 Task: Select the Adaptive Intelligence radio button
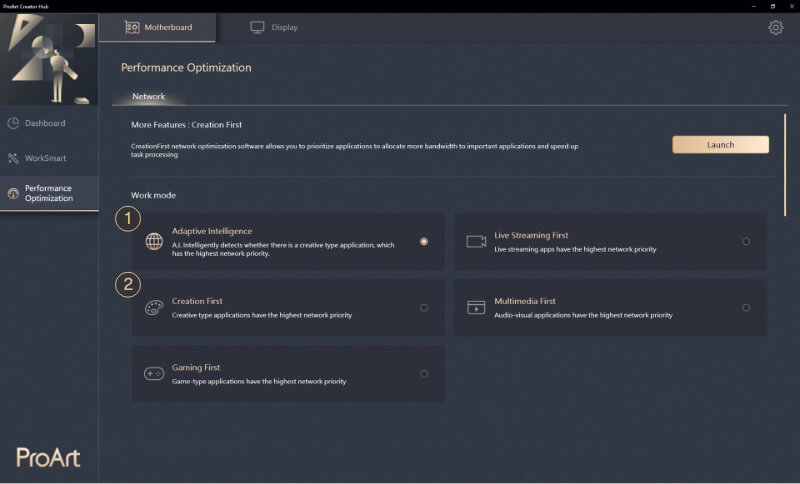pos(424,241)
